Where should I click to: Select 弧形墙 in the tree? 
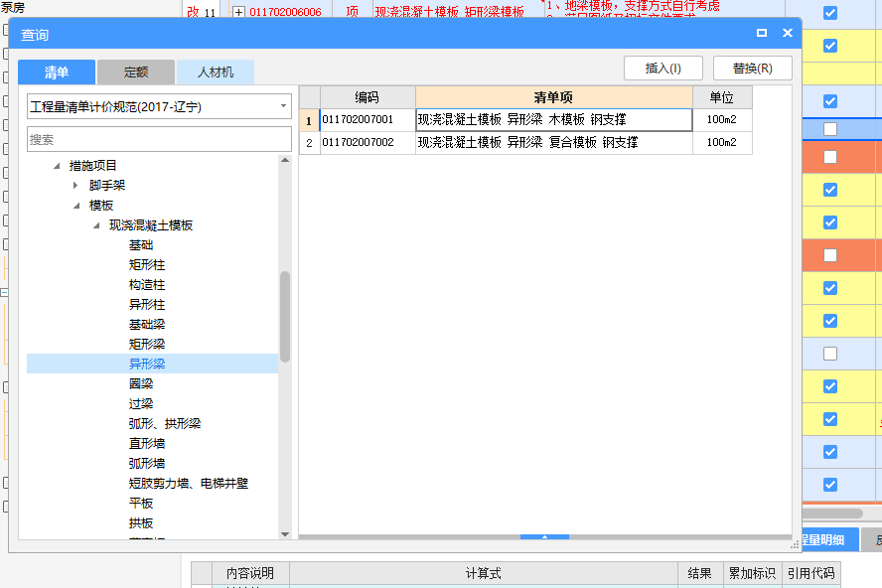point(147,463)
